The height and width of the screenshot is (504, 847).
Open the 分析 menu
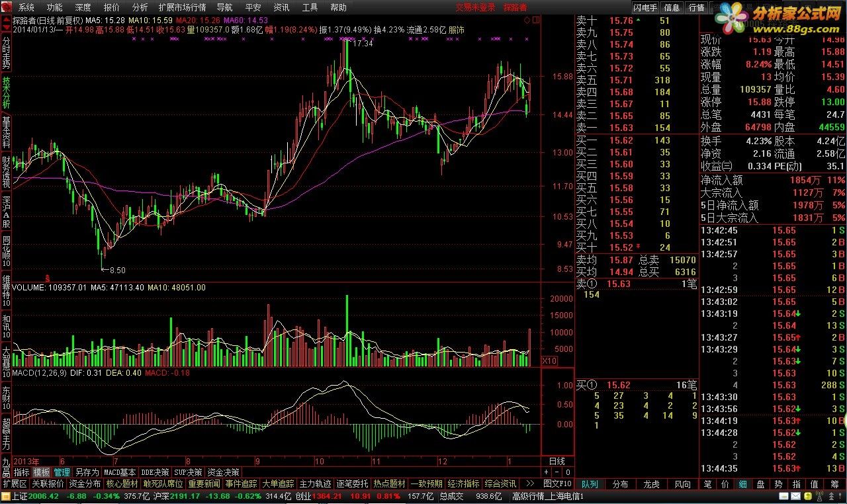coord(140,8)
